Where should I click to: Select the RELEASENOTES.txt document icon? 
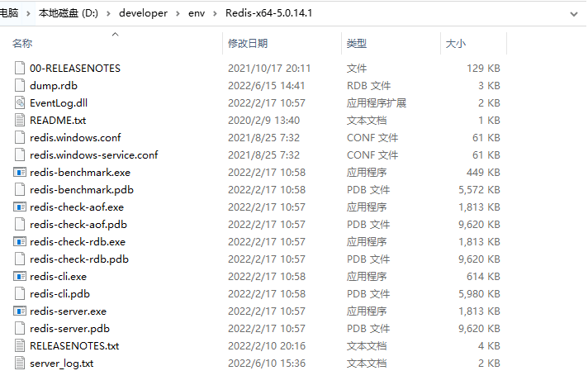pyautogui.click(x=20, y=345)
